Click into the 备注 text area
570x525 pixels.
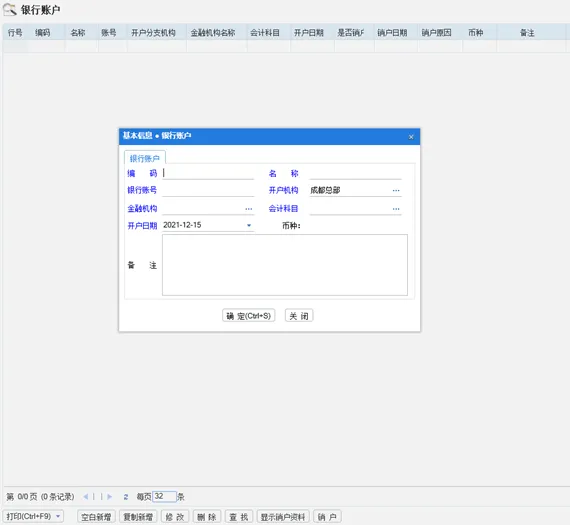coord(285,265)
